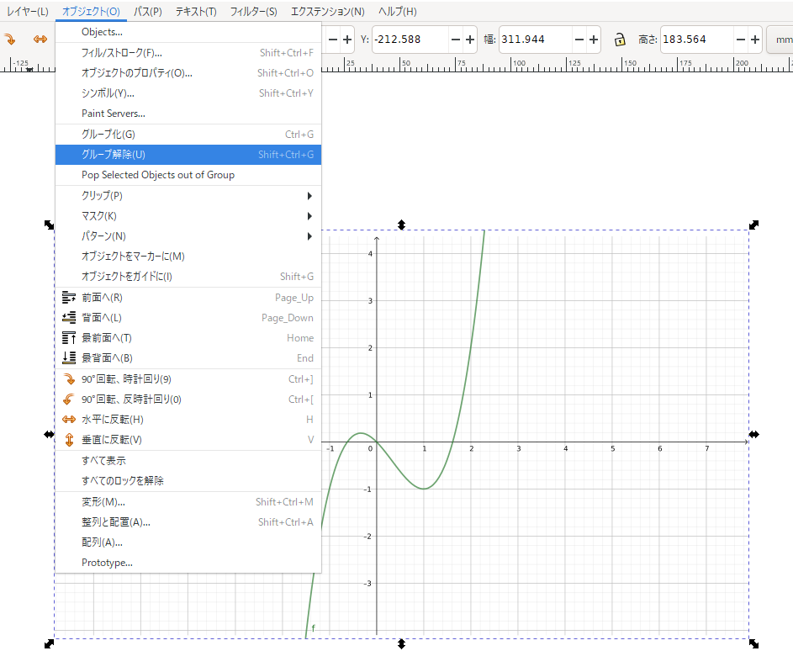The image size is (793, 672).
Task: Click the rotate 90° clockwise menu icon
Action: (69, 379)
